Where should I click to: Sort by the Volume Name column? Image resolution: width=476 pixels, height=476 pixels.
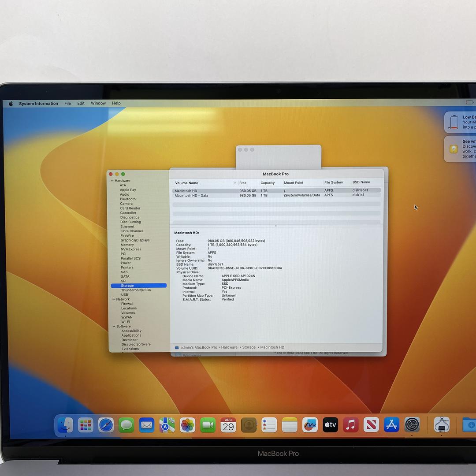point(187,183)
